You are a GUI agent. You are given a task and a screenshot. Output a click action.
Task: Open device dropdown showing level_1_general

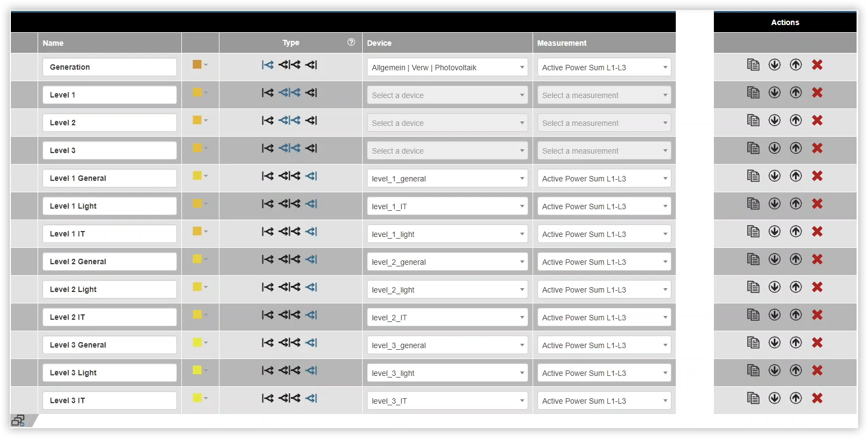pyautogui.click(x=447, y=179)
